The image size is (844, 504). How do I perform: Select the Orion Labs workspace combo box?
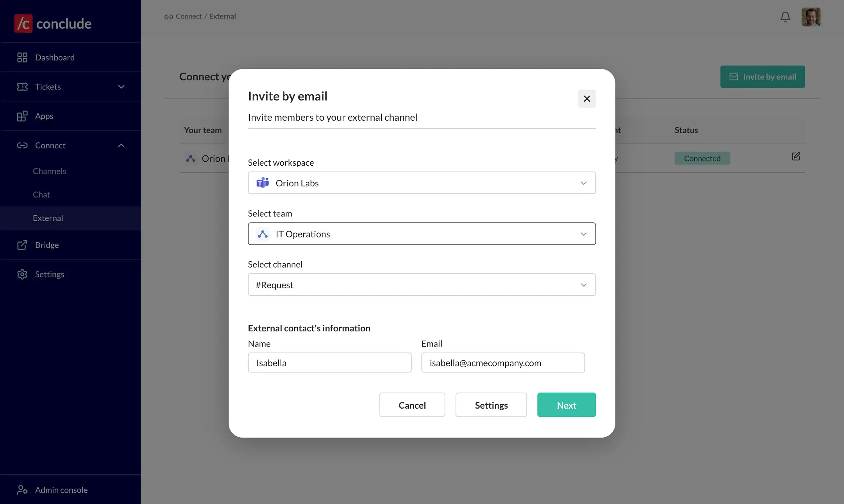422,183
